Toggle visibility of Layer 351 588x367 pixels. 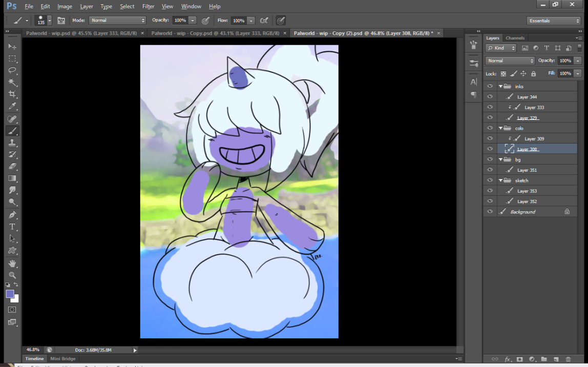click(x=490, y=170)
